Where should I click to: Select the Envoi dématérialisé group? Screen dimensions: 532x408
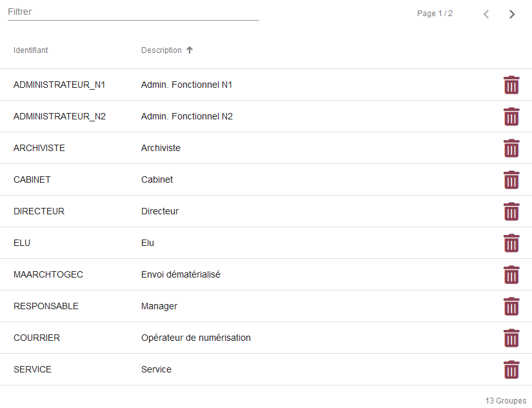point(181,274)
